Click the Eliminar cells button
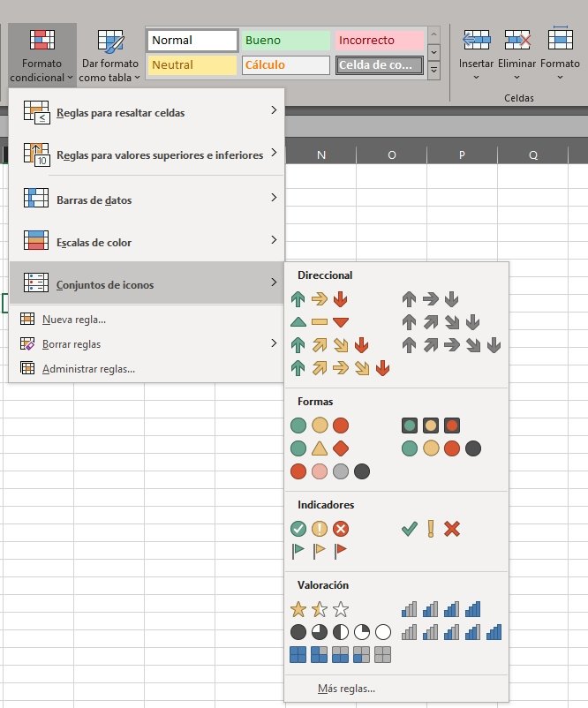This screenshot has height=708, width=588. pos(516,55)
